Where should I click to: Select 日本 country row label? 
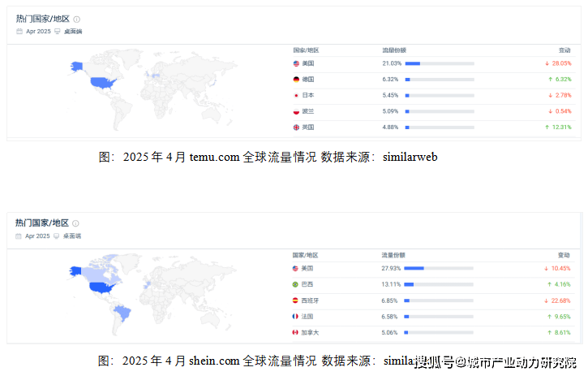click(x=308, y=95)
